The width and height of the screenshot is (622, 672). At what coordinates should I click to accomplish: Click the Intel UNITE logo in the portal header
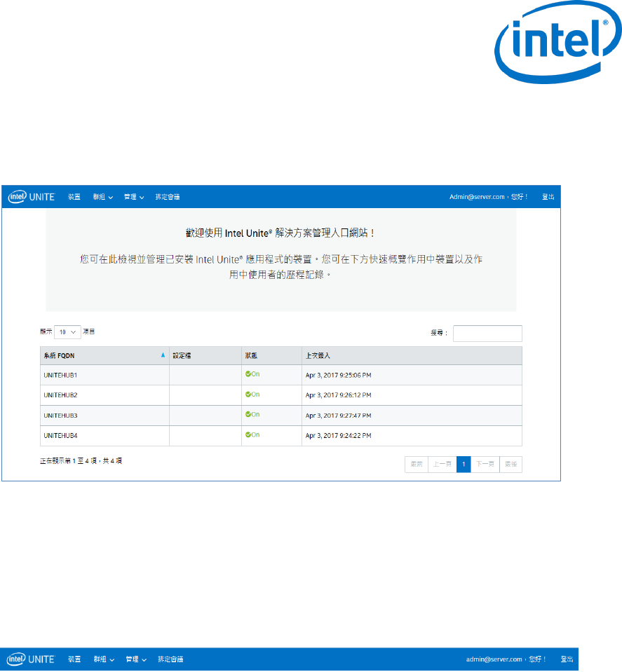[x=32, y=197]
